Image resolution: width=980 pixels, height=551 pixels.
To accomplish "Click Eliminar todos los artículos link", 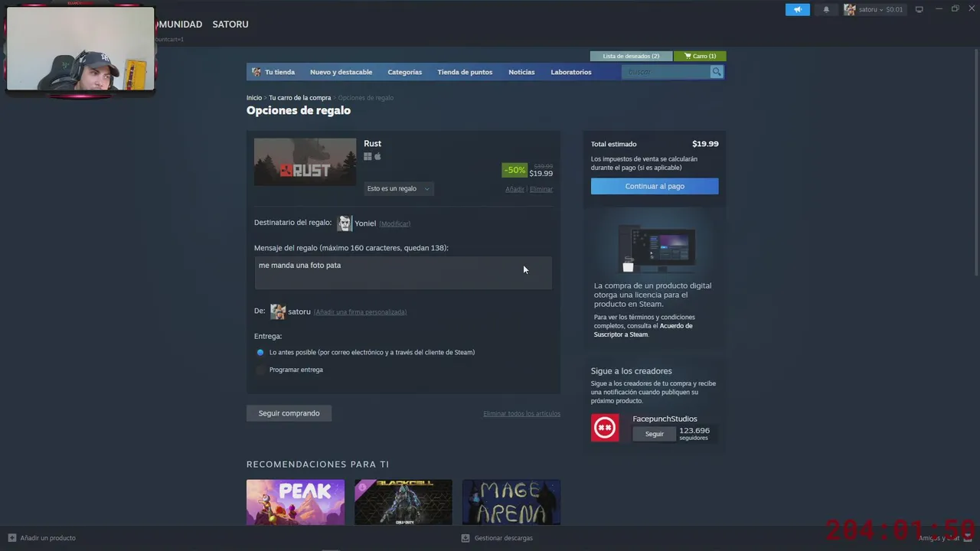I will click(521, 414).
